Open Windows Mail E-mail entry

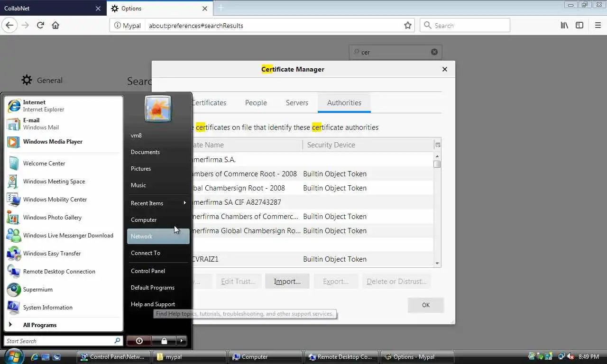click(64, 124)
